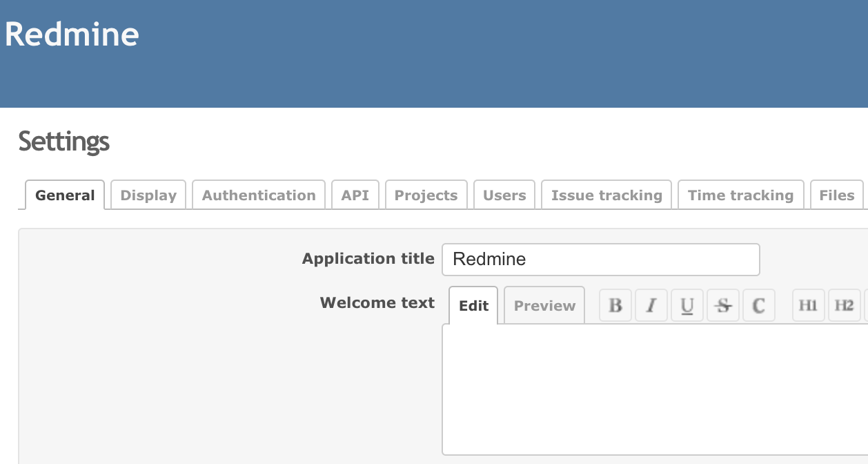Apply italic formatting in Welcome text toolbar
868x464 pixels.
[x=651, y=305]
